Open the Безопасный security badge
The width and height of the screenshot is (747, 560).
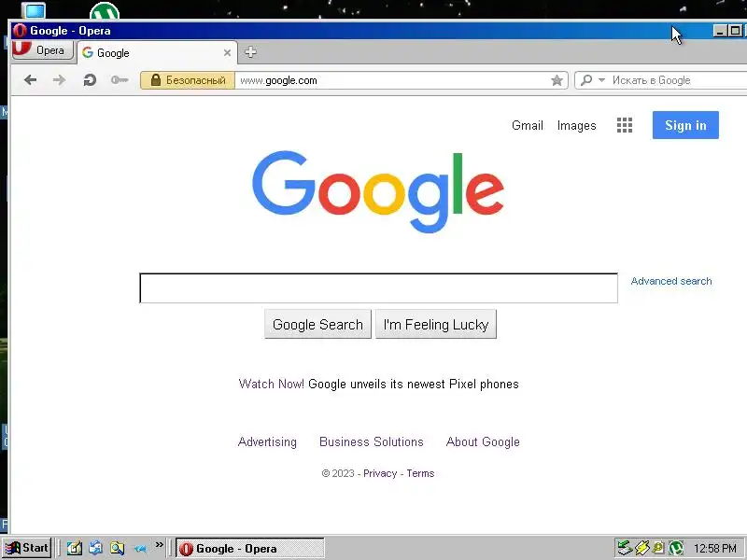[x=188, y=80]
